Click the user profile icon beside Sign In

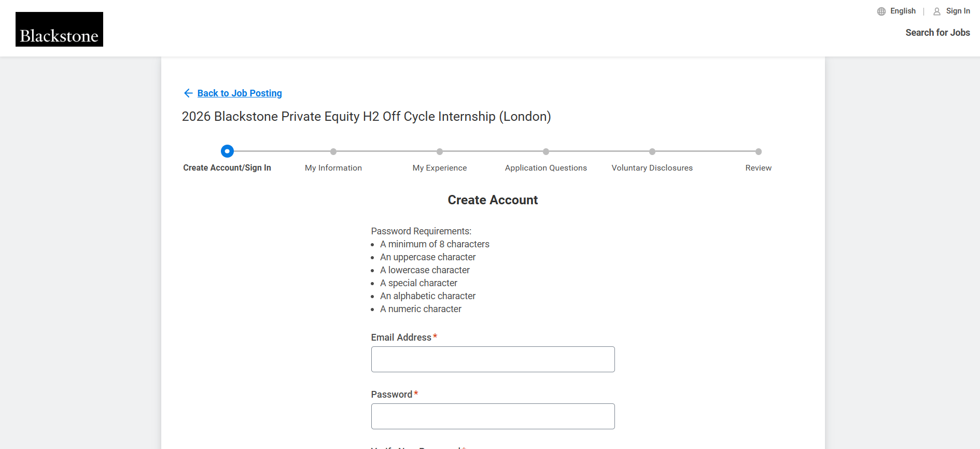pos(937,11)
